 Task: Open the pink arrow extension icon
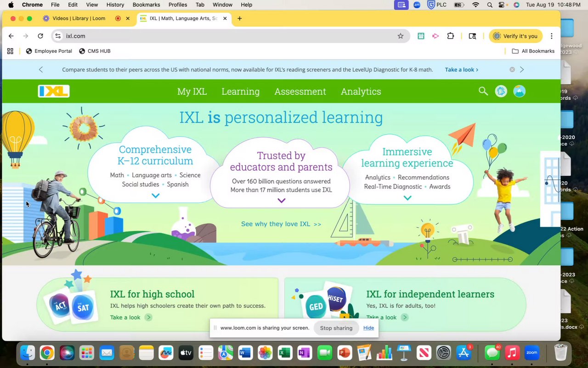[435, 36]
